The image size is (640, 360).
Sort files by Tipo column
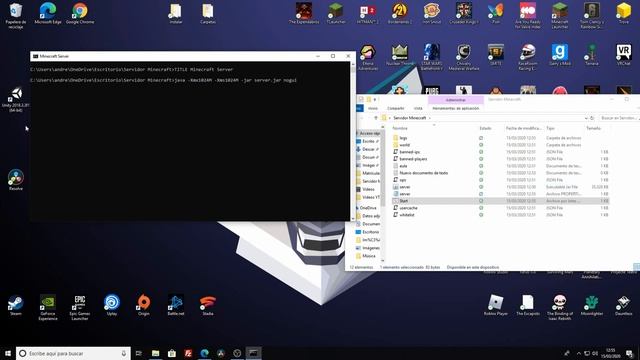(564, 128)
